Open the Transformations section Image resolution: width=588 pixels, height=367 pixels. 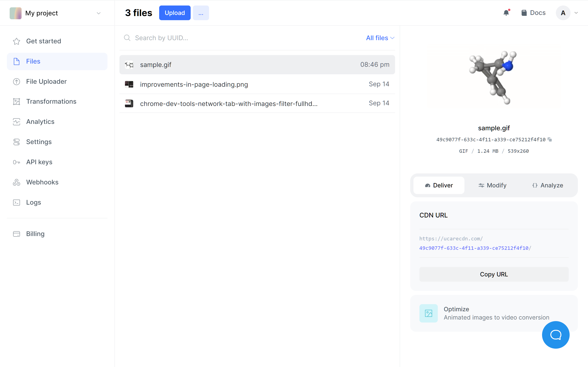pos(51,101)
